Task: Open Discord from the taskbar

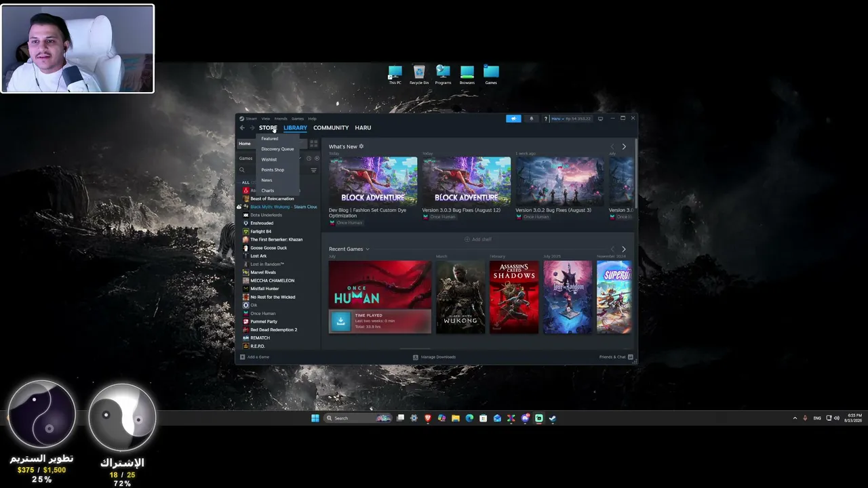Action: [x=525, y=418]
